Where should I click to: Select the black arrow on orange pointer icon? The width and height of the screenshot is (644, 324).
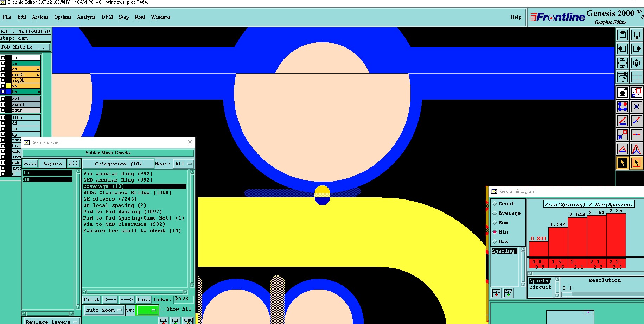(x=637, y=163)
